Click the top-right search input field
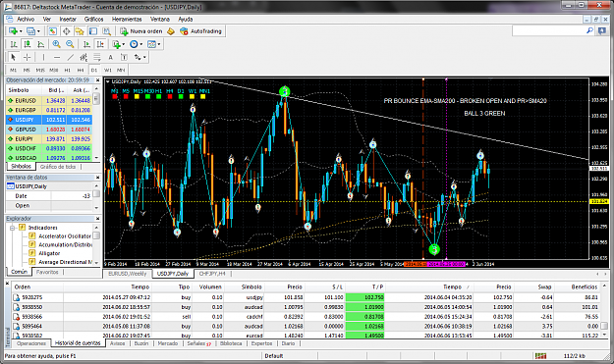Viewport: 614px width, 364px height. pyautogui.click(x=548, y=30)
